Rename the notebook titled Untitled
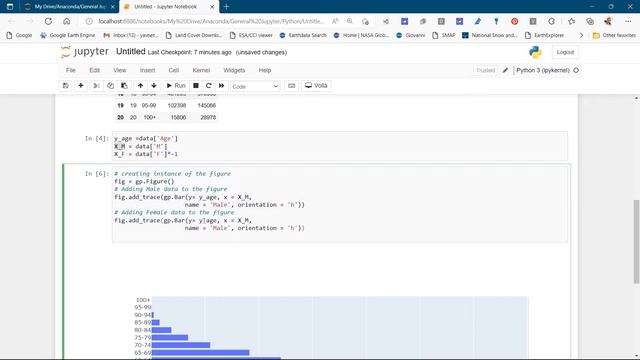Image resolution: width=640 pixels, height=360 pixels. (x=131, y=52)
